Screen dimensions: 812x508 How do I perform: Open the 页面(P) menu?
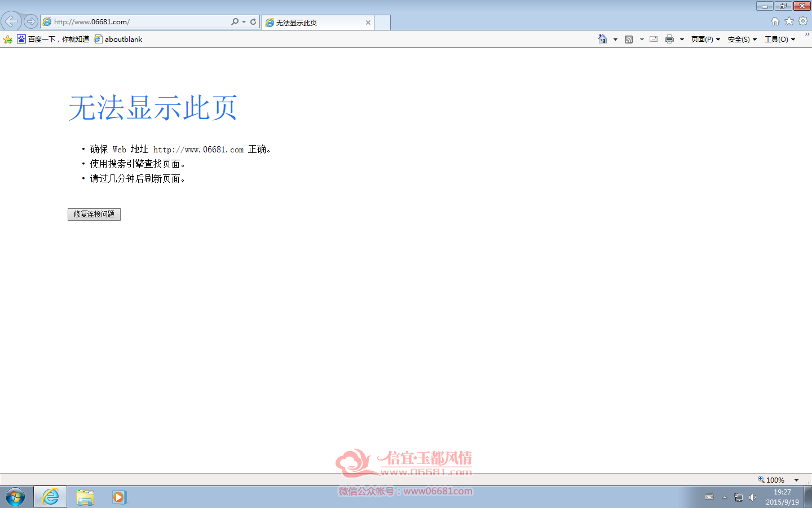coord(705,39)
